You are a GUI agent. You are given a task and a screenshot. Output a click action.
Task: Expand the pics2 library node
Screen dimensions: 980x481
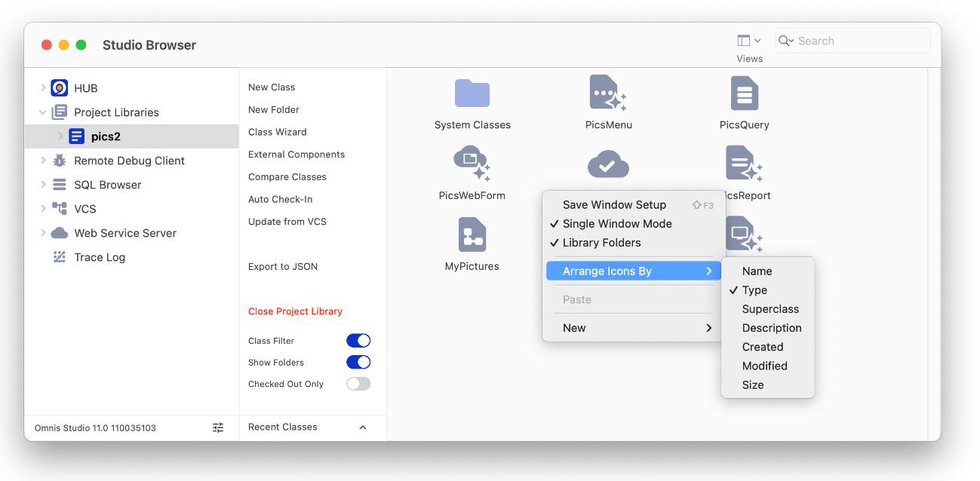tap(60, 136)
